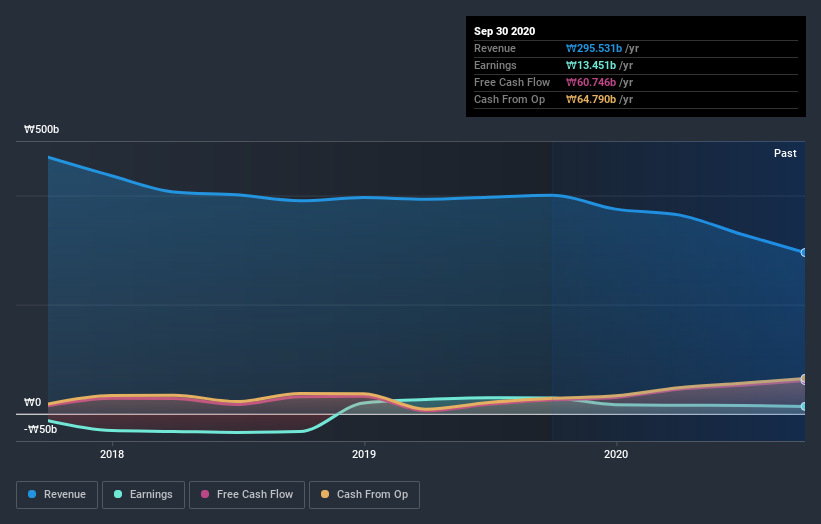Click the 'Revenue' row label in tooltip

pyautogui.click(x=495, y=48)
